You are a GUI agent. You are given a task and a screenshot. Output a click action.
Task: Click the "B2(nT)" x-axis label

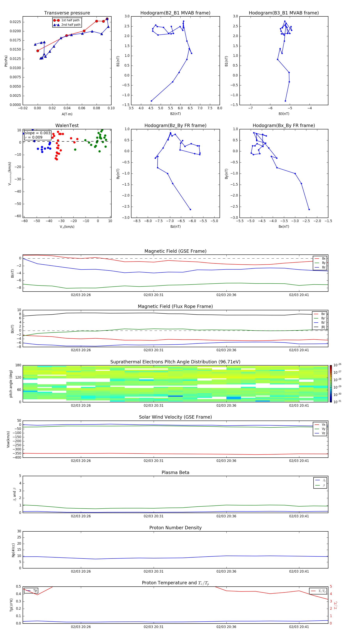(x=175, y=114)
